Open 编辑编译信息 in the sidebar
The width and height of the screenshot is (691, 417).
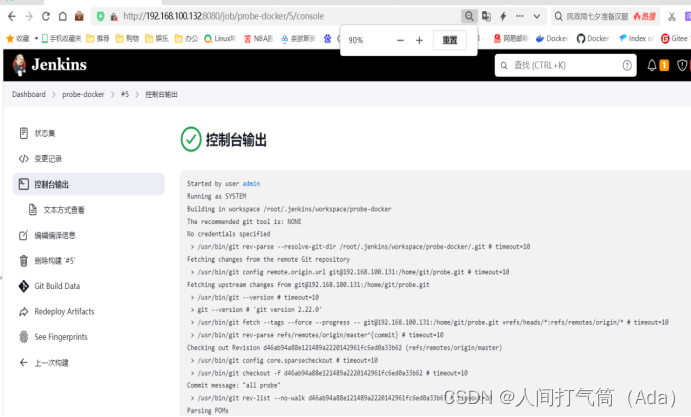[89, 235]
